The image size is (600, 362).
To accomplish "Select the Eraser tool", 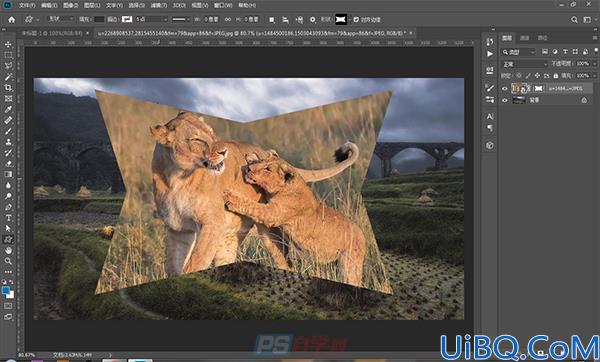I will click(x=8, y=163).
